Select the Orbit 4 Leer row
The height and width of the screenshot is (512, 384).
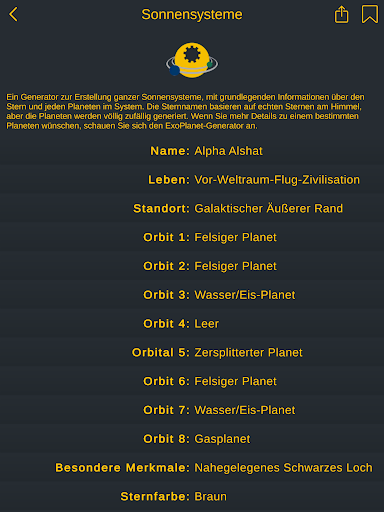[192, 324]
